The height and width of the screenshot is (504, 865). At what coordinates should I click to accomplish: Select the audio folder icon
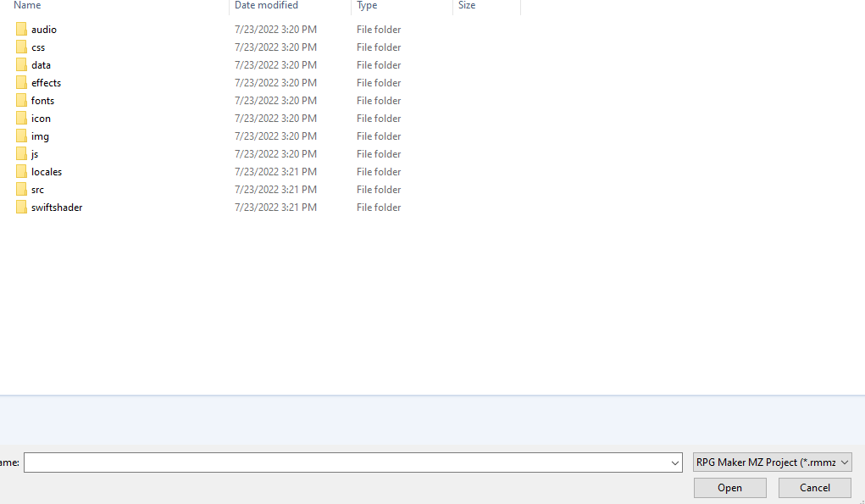[x=21, y=30]
